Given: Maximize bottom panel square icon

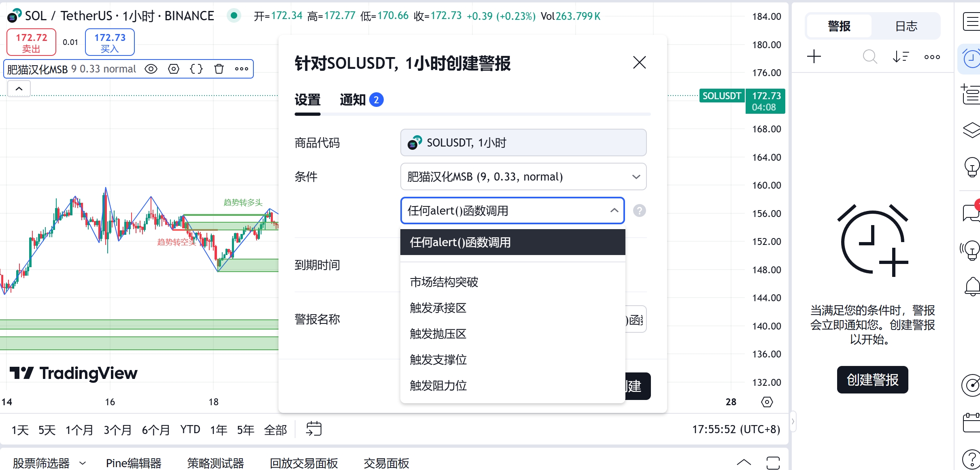Looking at the screenshot, I should point(773,462).
